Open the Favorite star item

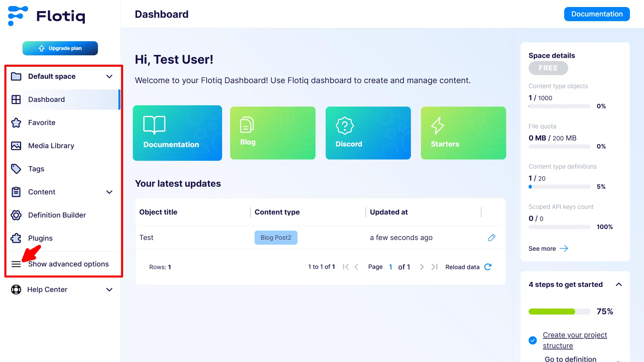(42, 123)
